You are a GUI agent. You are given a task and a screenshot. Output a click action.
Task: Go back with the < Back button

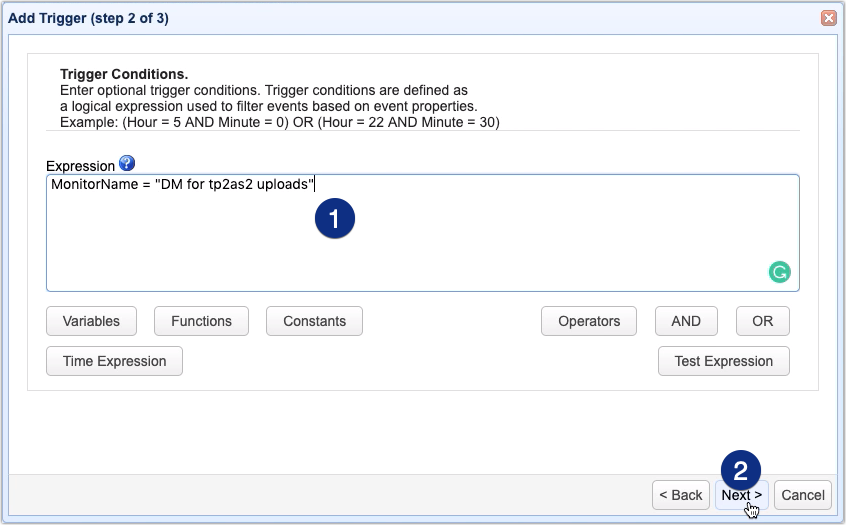coord(680,495)
